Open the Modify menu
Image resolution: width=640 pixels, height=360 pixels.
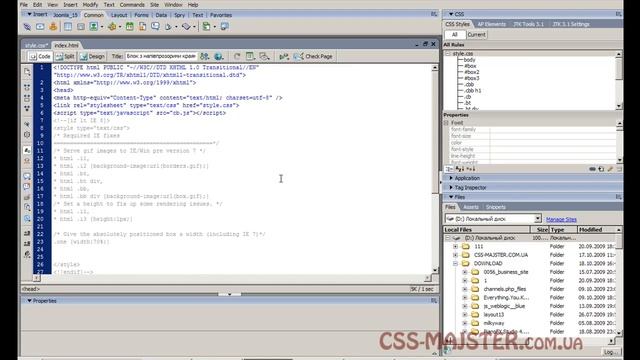tap(90, 5)
